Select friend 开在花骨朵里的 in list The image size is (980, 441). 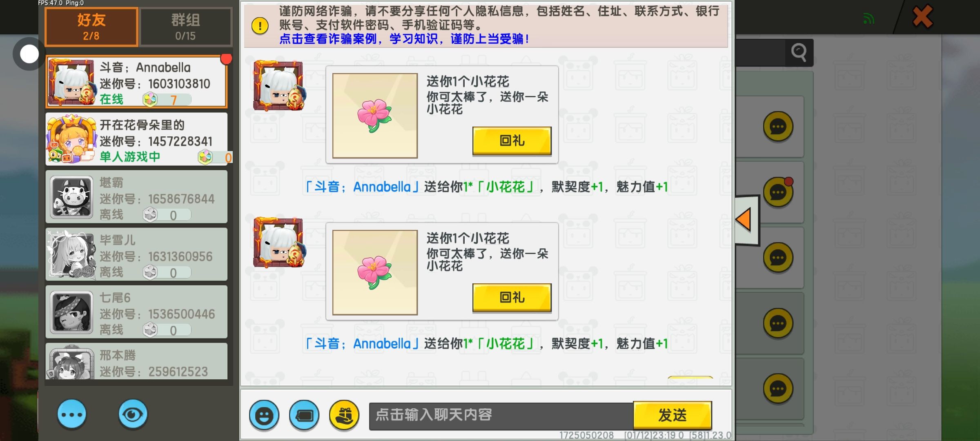(x=136, y=139)
